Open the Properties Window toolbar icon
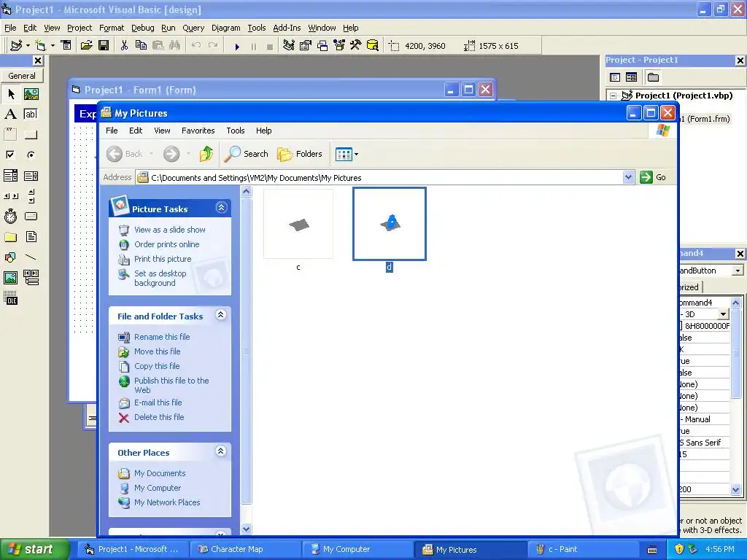This screenshot has width=747, height=560. click(306, 46)
